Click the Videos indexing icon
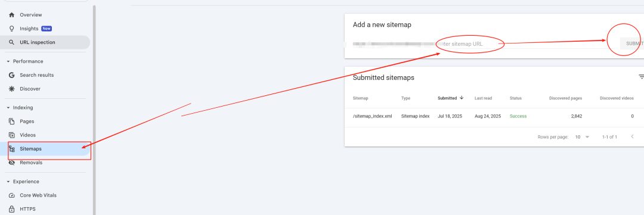The image size is (644, 215). click(11, 135)
